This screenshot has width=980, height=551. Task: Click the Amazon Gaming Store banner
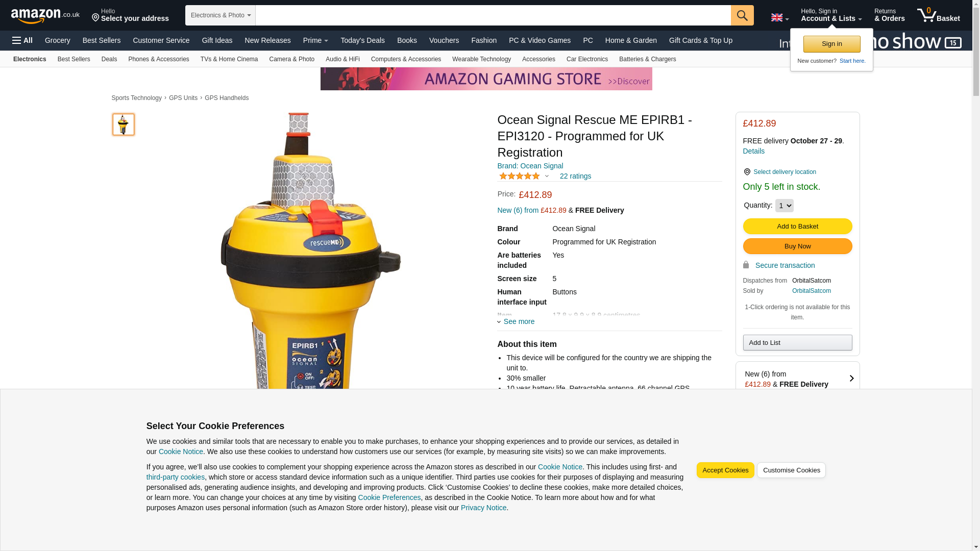486,79
